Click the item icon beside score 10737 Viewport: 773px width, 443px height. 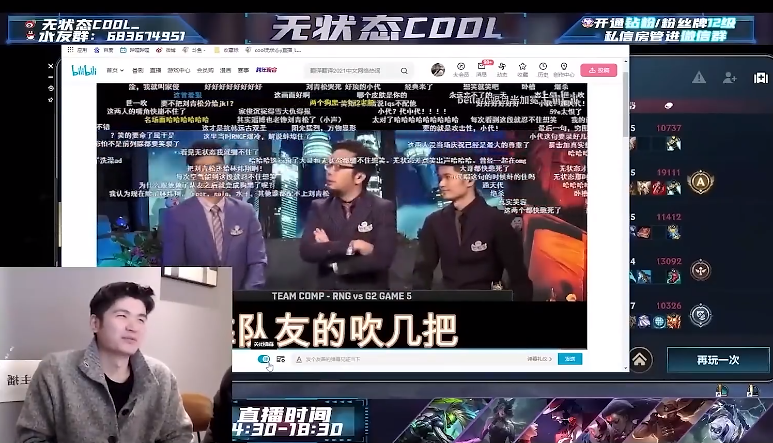pyautogui.click(x=673, y=143)
